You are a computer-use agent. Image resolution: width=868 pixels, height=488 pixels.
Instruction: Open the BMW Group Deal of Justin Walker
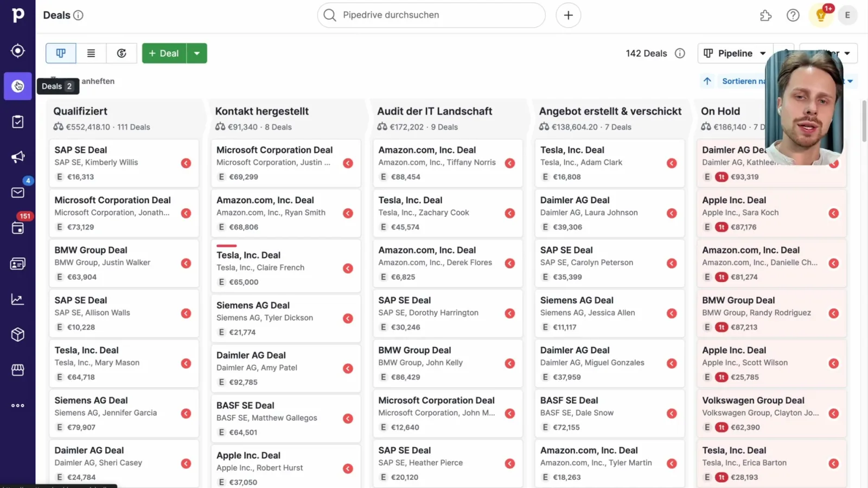[124, 263]
